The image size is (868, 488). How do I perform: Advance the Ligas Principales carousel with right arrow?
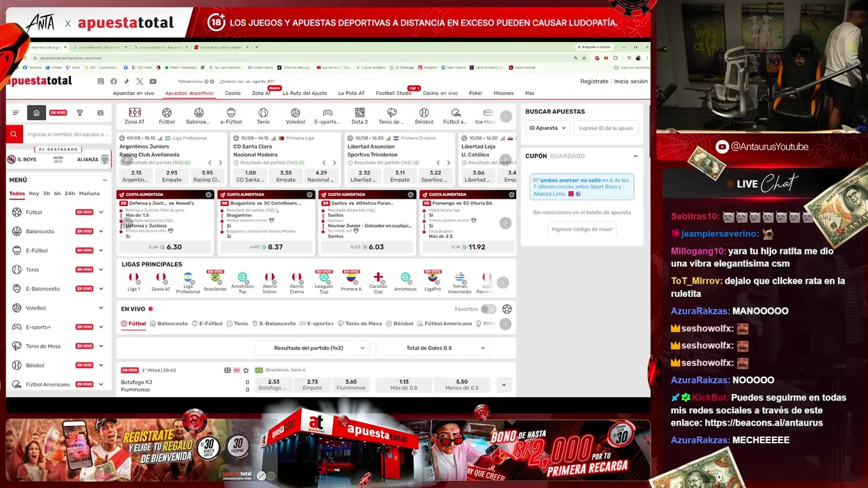pyautogui.click(x=502, y=282)
